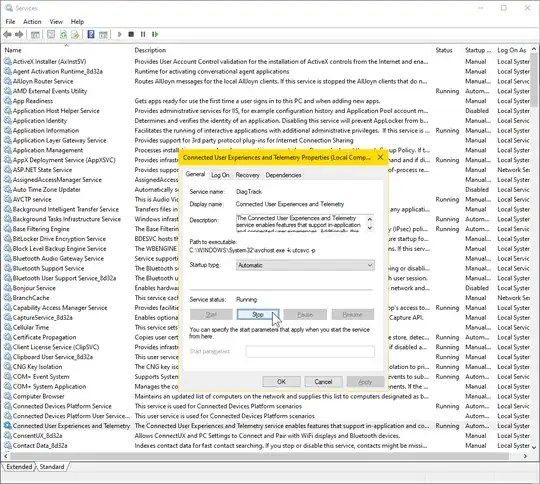Select the General tab in the dialog
540x484 pixels.
(x=195, y=174)
